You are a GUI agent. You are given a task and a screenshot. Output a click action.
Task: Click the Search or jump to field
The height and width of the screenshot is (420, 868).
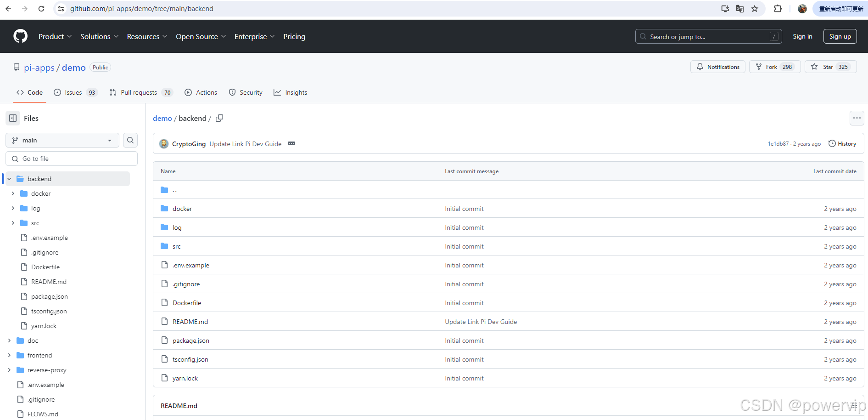click(x=709, y=36)
